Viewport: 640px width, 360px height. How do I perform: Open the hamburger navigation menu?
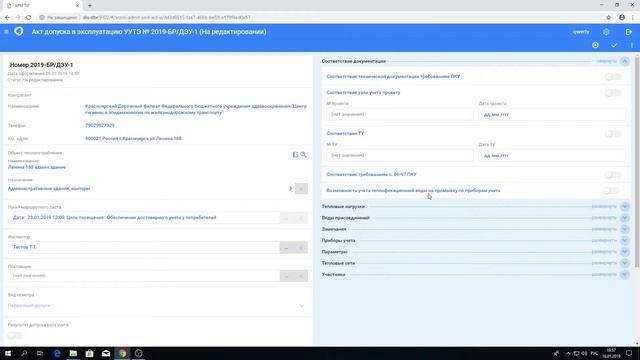tap(6, 31)
